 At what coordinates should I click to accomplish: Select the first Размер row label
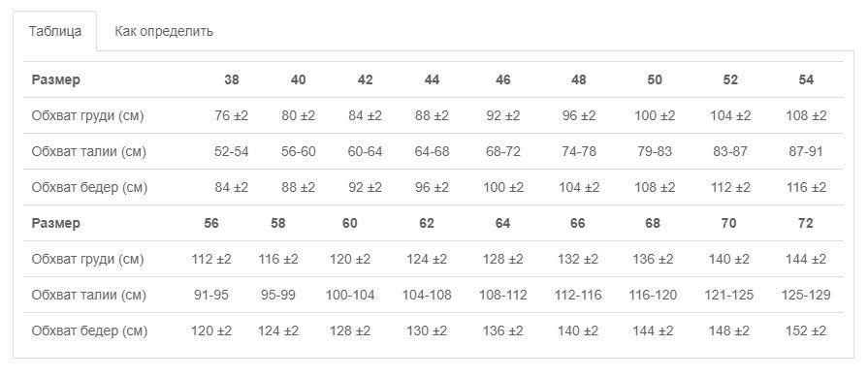56,79
